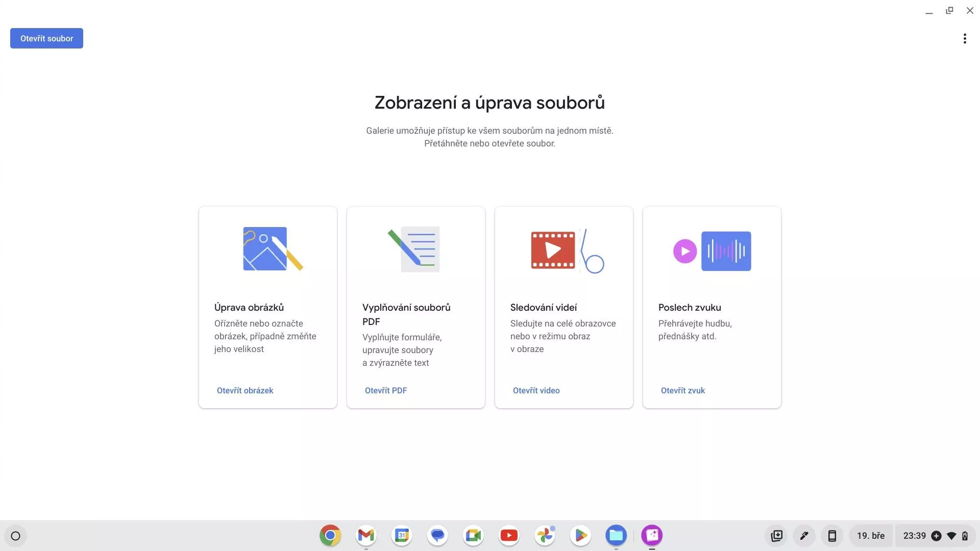Open YouTube from the shelf
Screen dimensions: 980x551
click(509, 535)
